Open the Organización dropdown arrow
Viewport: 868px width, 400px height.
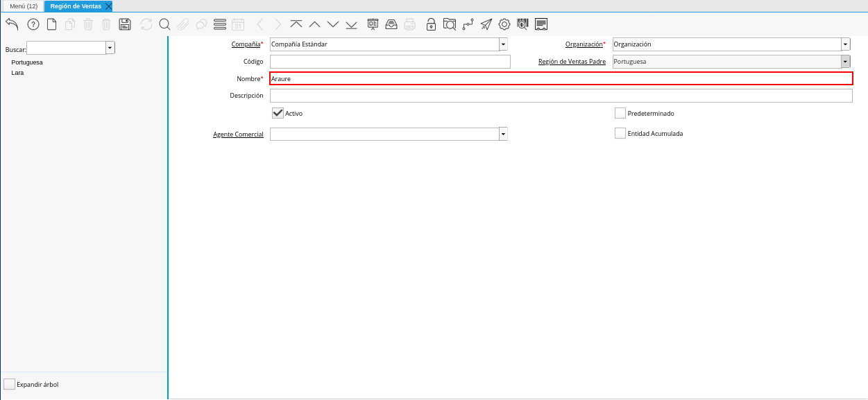coord(845,44)
